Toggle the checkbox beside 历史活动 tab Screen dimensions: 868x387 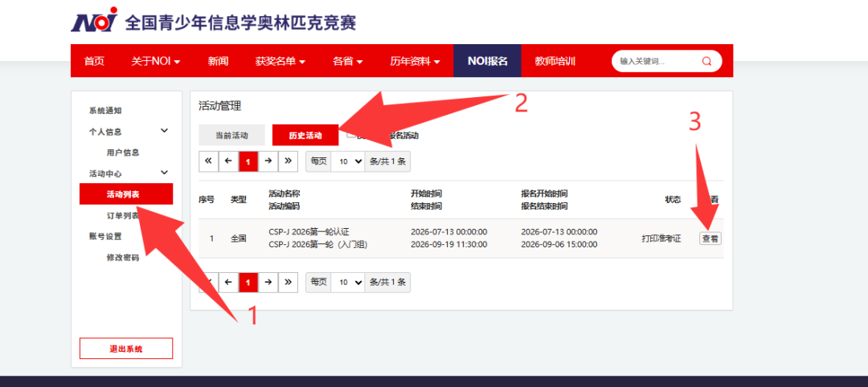351,134
